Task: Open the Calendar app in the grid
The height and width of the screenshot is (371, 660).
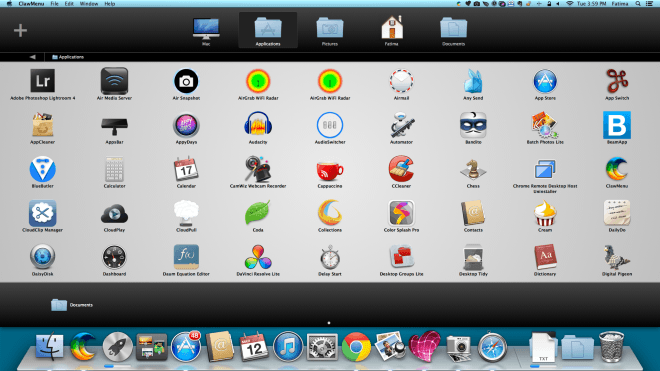Action: 186,169
